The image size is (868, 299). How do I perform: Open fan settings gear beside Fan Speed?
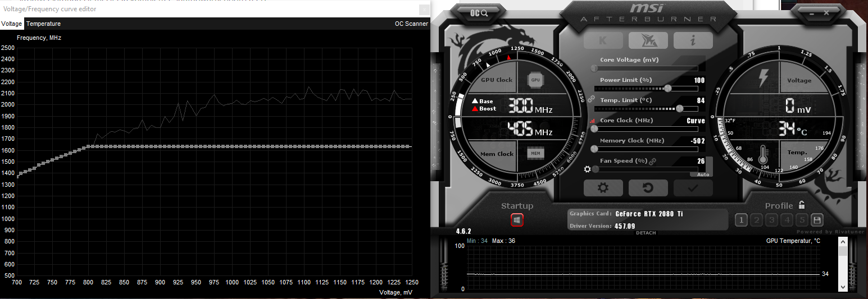[587, 169]
